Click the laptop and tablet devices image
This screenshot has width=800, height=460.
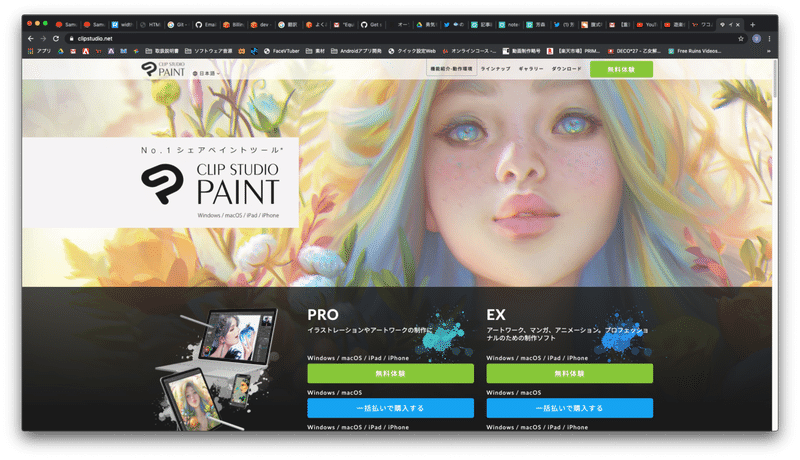[218, 370]
